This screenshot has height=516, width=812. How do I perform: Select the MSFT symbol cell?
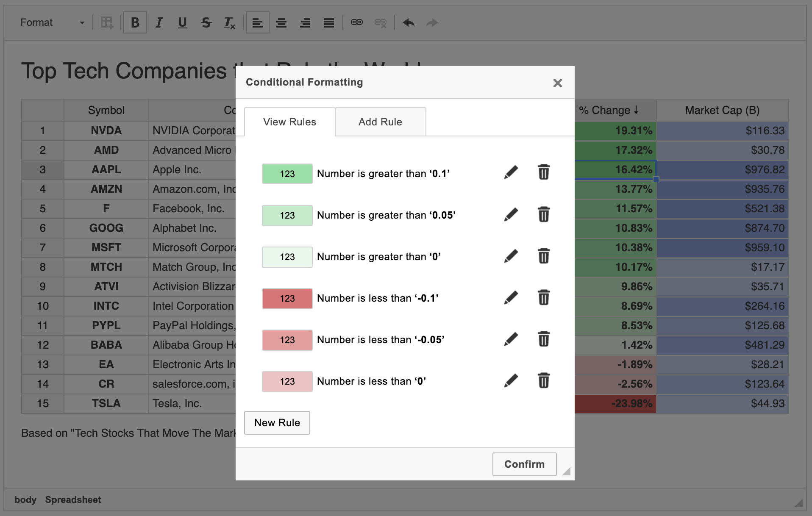(x=106, y=247)
